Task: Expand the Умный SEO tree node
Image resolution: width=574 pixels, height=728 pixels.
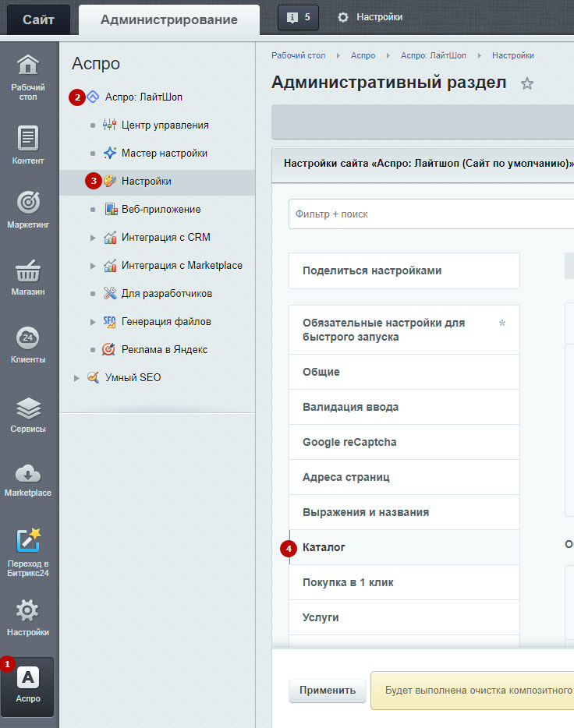Action: 76,378
